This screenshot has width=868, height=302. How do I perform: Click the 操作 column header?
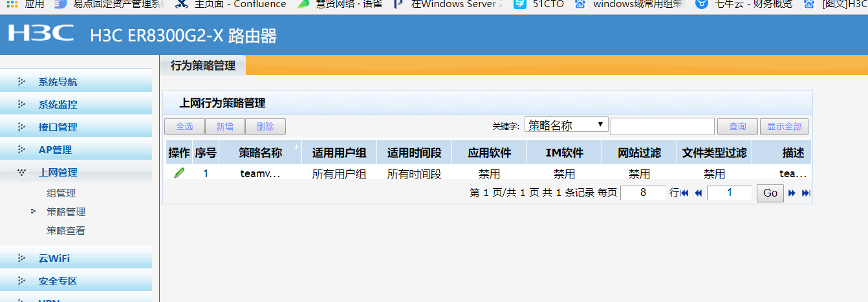(179, 153)
